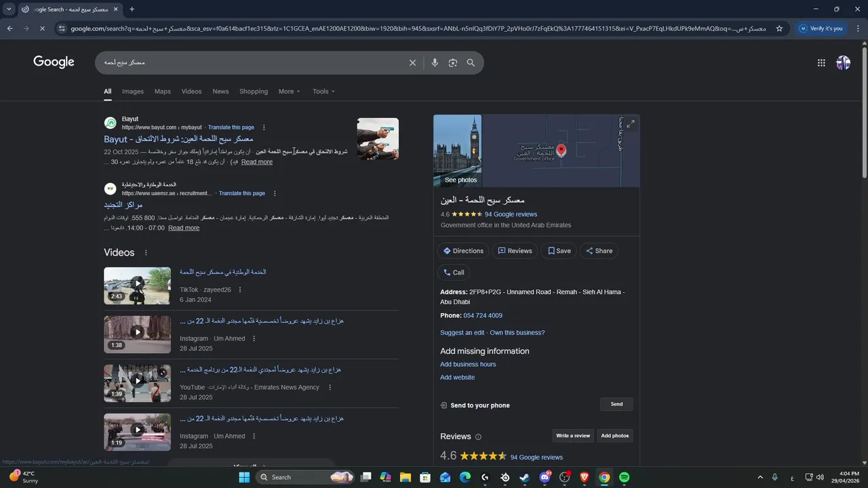
Task: Click Write a review
Action: coord(573,436)
